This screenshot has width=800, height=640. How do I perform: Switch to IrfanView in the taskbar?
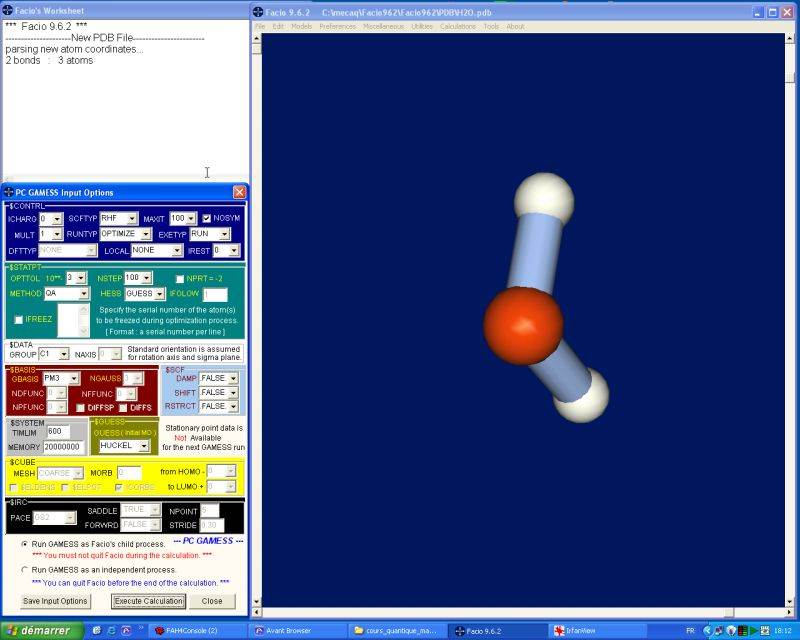click(x=598, y=631)
